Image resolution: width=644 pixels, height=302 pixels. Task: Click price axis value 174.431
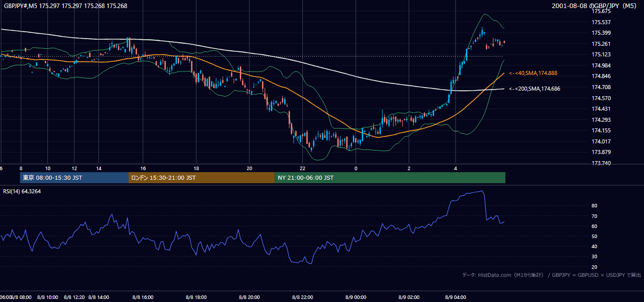point(601,109)
